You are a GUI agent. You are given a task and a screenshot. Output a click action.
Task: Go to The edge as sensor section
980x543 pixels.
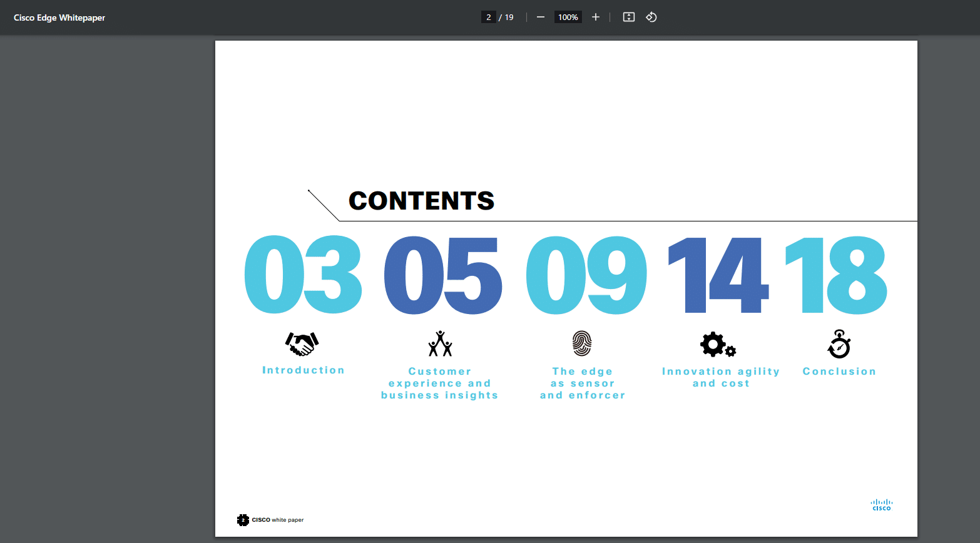pyautogui.click(x=583, y=383)
